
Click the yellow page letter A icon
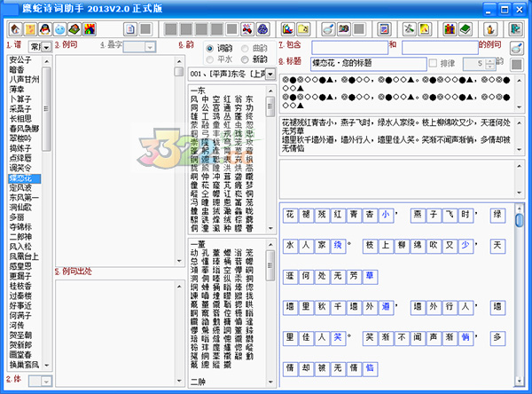point(425,29)
